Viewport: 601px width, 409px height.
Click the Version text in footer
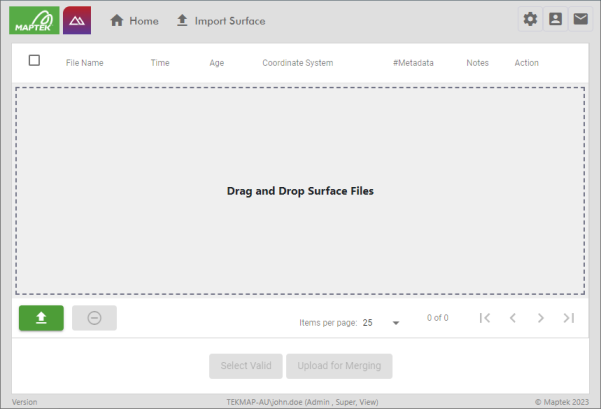tap(25, 402)
